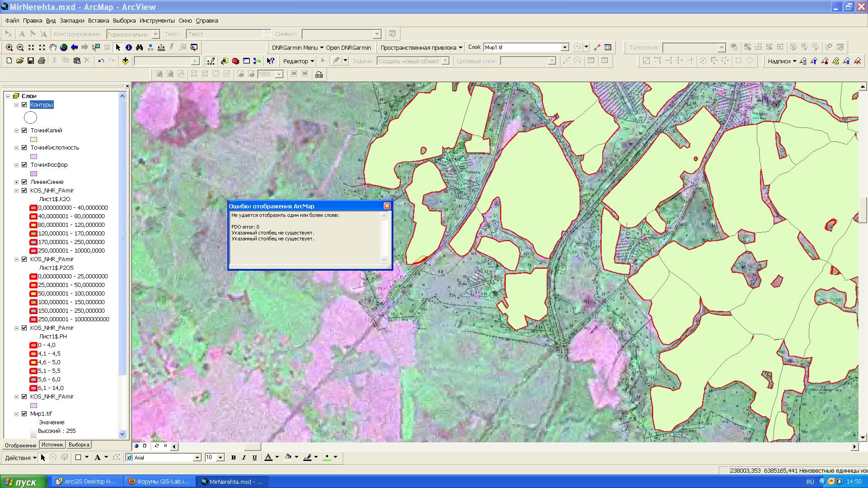This screenshot has width=868, height=488.
Task: Toggle visibility of ТочкиКалий layer
Action: point(24,131)
